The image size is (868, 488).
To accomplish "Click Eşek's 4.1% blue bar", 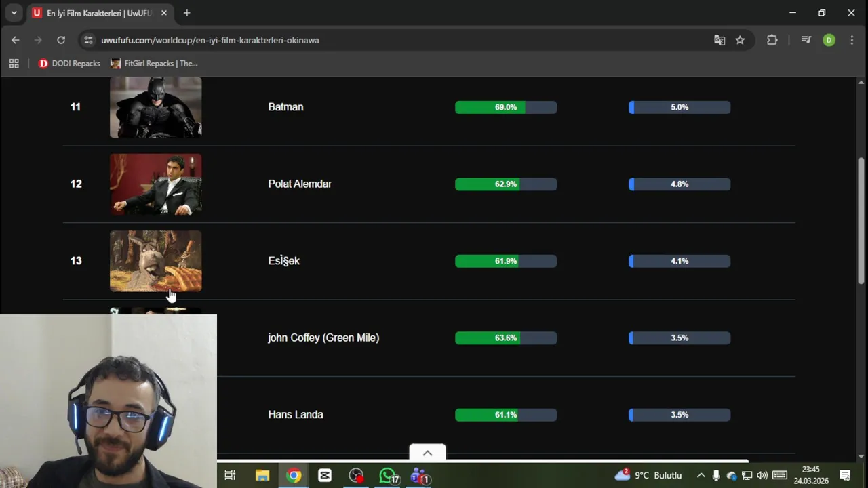I will 679,261.
